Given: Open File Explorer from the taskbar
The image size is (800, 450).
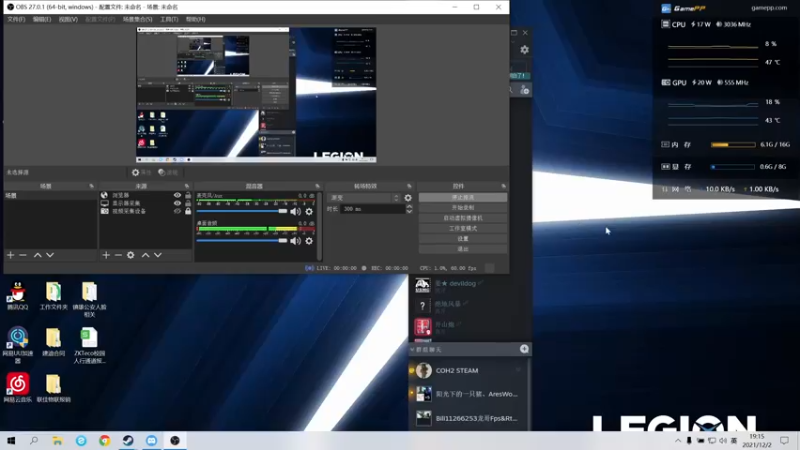Looking at the screenshot, I should [x=58, y=440].
